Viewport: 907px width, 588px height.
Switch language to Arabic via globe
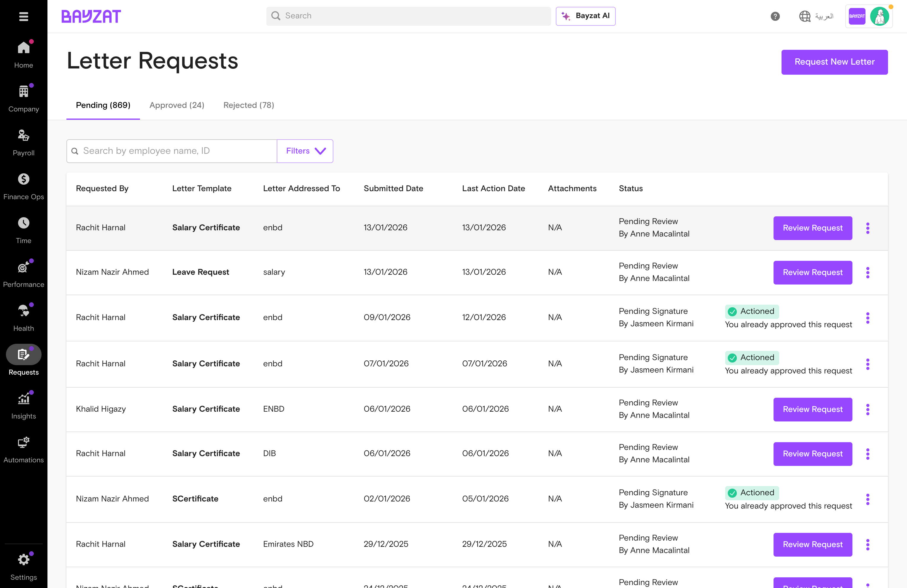tap(816, 16)
